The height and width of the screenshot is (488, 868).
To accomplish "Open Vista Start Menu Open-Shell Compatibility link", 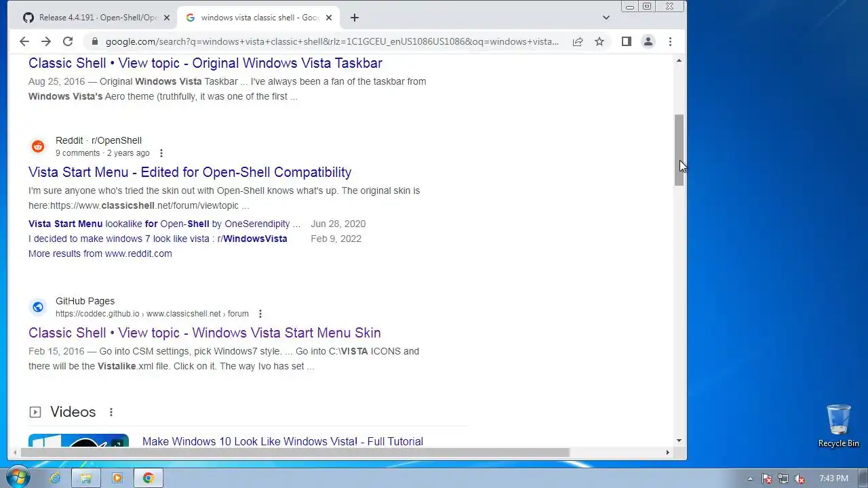I will (190, 172).
